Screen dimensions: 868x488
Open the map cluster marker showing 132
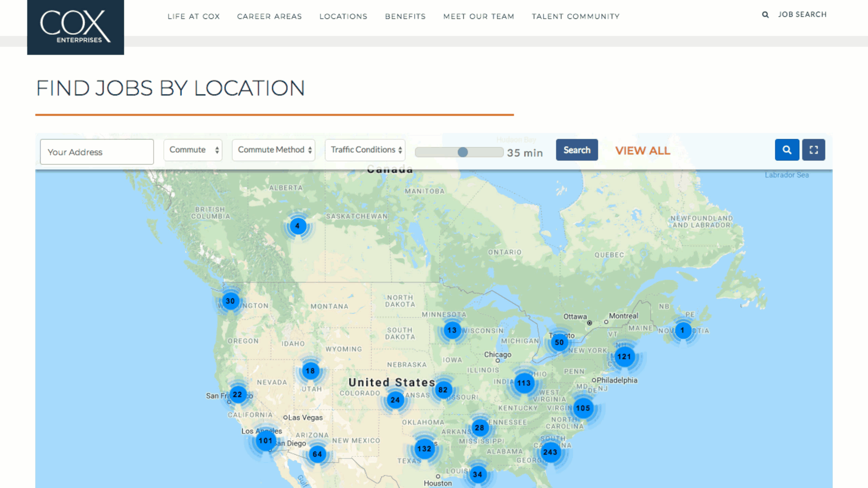pyautogui.click(x=424, y=449)
